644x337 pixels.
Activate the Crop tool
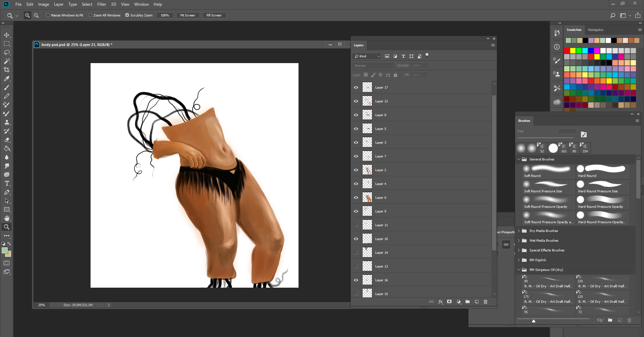7,70
